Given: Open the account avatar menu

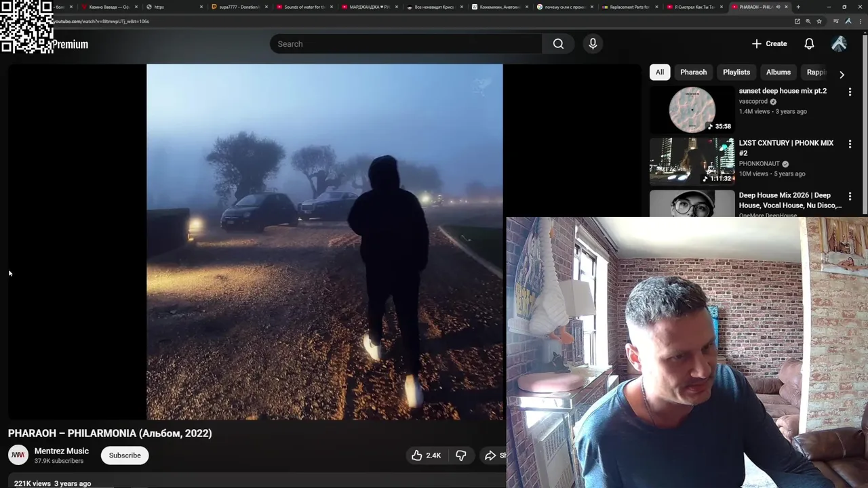Looking at the screenshot, I should (x=839, y=44).
